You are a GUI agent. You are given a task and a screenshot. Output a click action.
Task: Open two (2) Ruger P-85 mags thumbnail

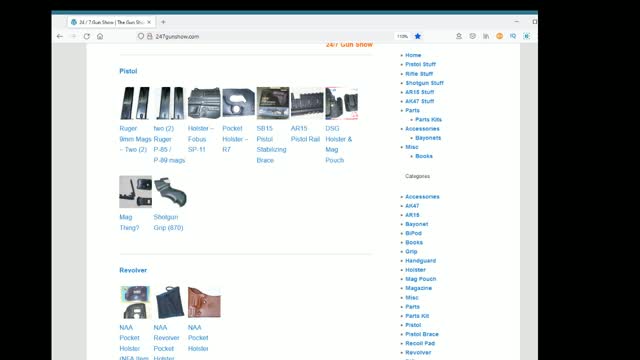pos(169,103)
